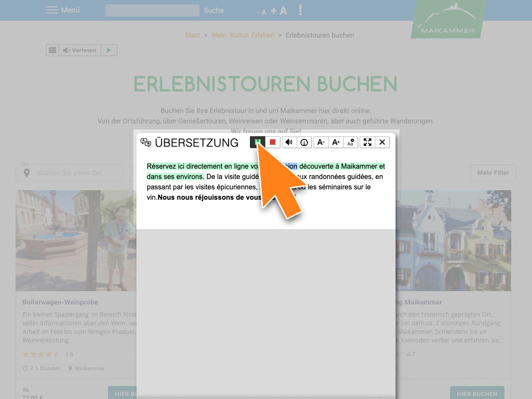Screen dimensions: 532x399
Task: Pause the translation reading playback
Action: [x=257, y=142]
